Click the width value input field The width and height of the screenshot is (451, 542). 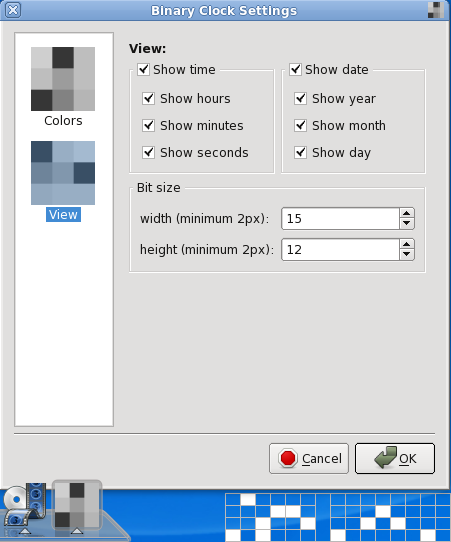tap(340, 218)
